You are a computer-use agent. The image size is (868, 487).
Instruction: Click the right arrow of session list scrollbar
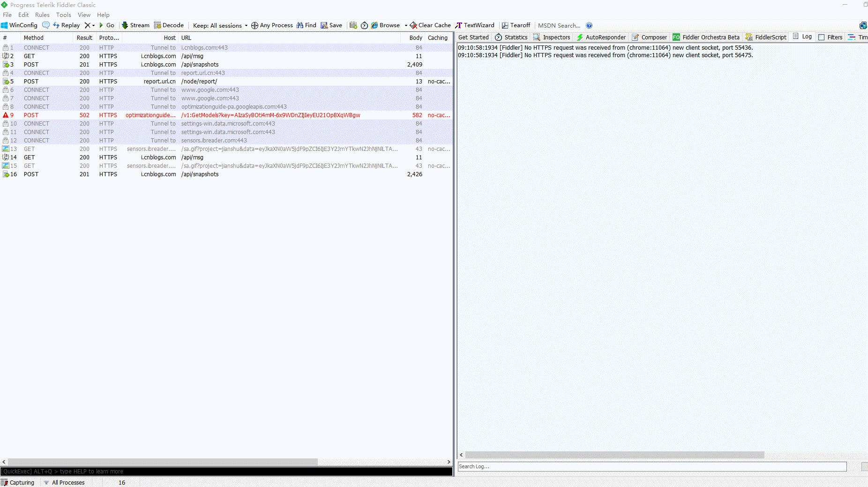click(x=449, y=462)
